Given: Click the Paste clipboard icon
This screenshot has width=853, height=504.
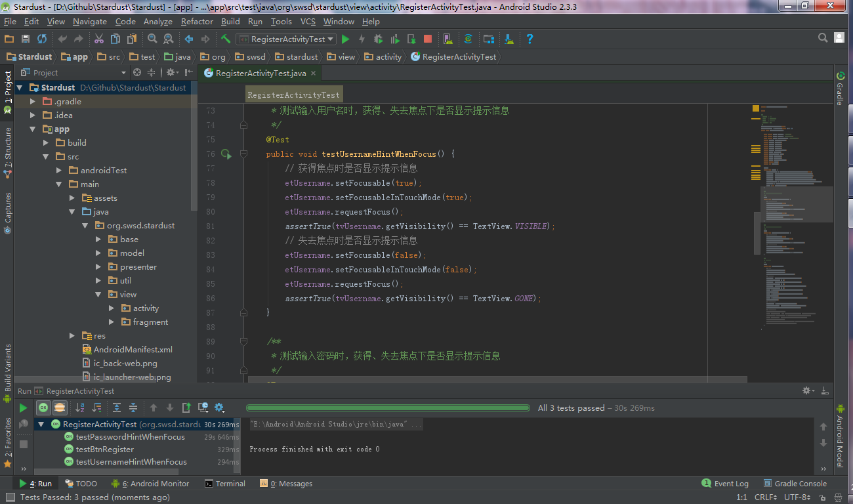Looking at the screenshot, I should tap(131, 39).
